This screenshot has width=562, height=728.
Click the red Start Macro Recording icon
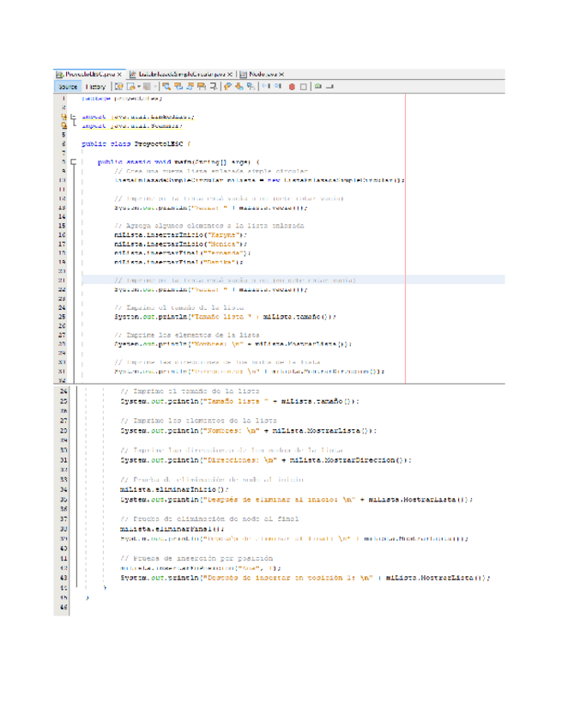pyautogui.click(x=292, y=87)
